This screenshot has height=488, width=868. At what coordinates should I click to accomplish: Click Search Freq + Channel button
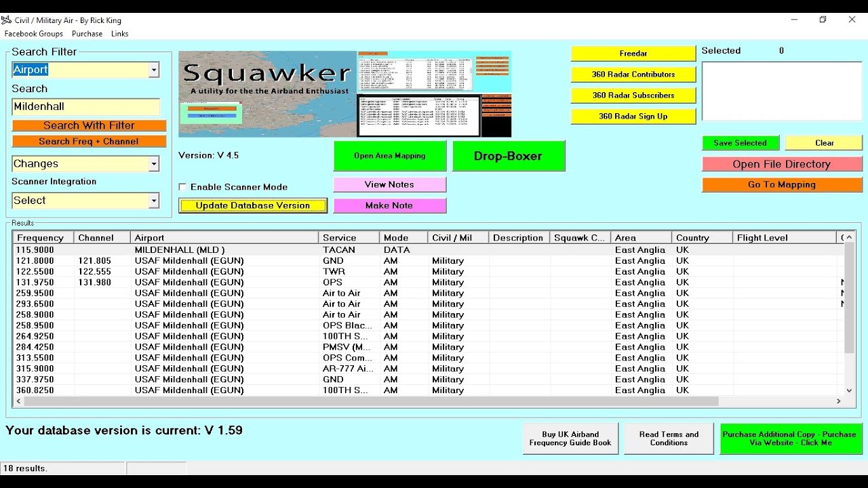89,142
